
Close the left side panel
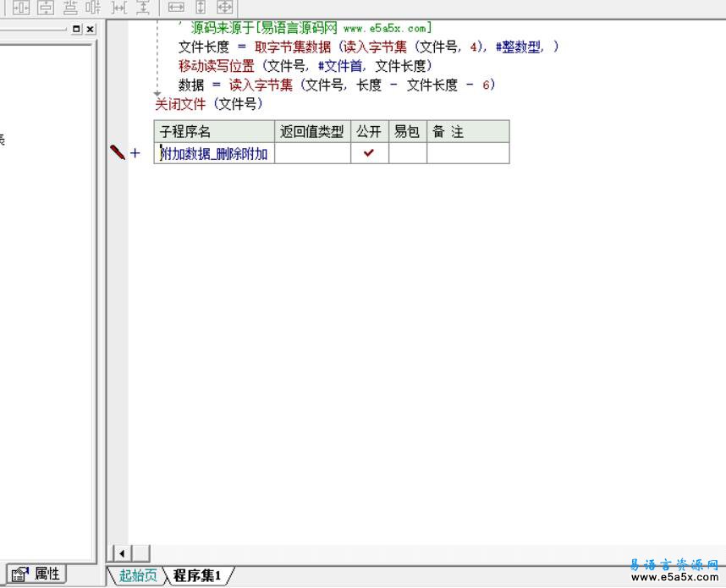(x=91, y=29)
